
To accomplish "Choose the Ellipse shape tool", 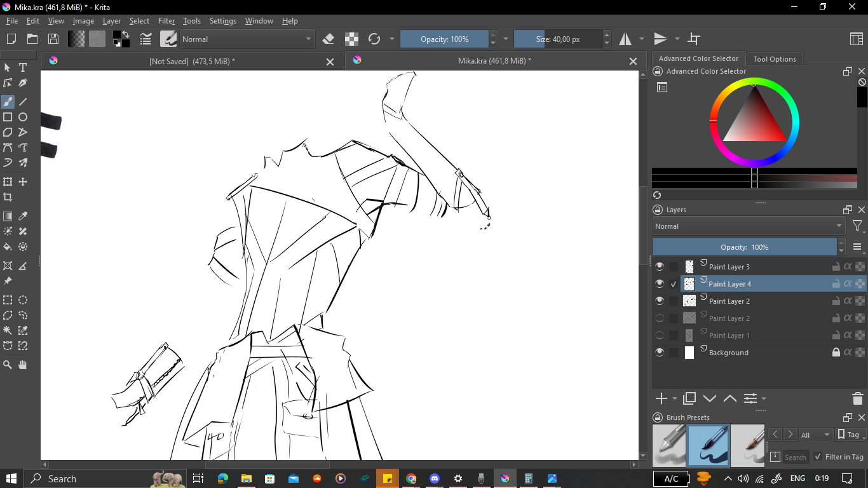I will pos(23,117).
